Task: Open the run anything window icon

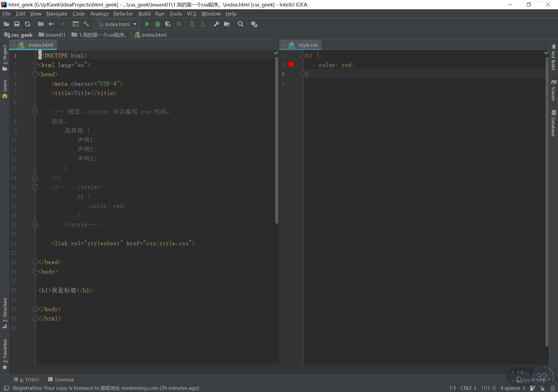Action: coord(76,24)
